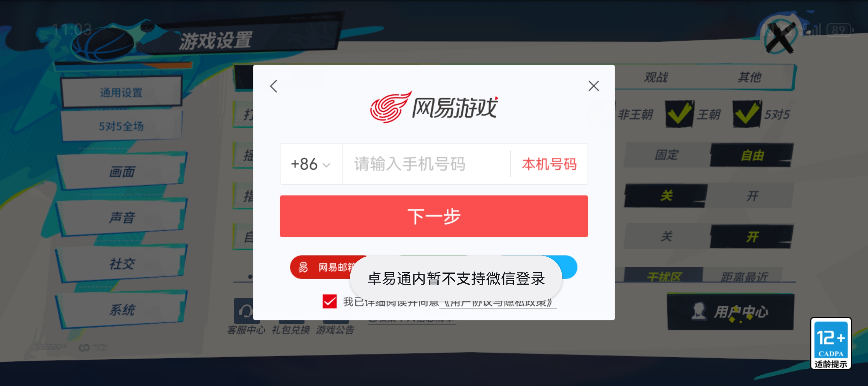
Task: Expand the +86 country code dropdown
Action: coord(311,164)
